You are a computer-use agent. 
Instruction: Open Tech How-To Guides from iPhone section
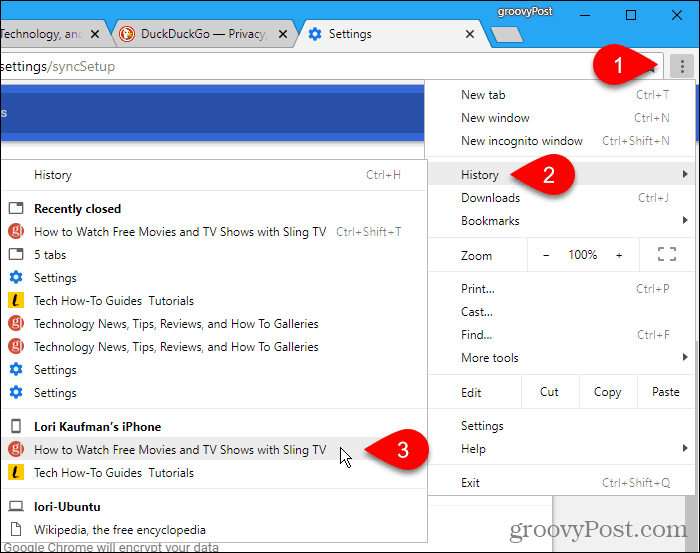[214, 472]
